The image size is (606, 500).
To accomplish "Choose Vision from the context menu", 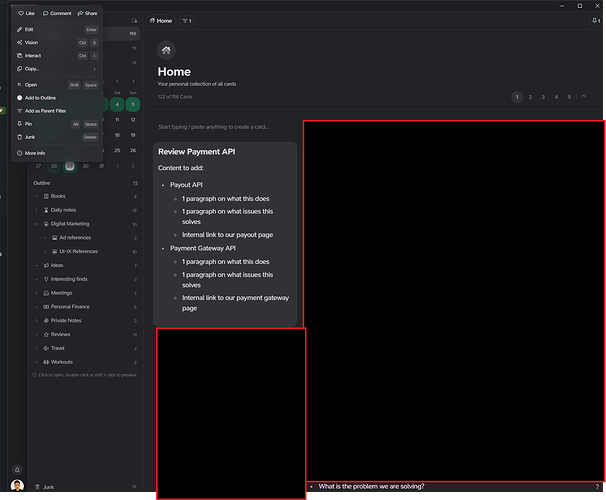I will 57,43.
